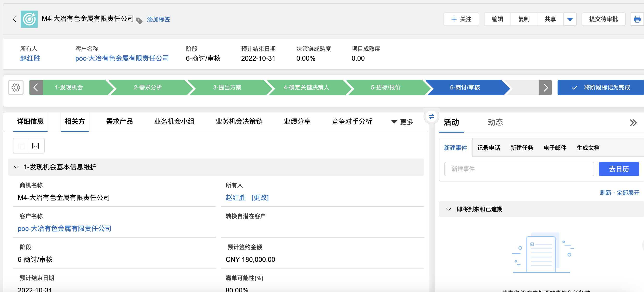Image resolution: width=644 pixels, height=292 pixels.
Task: Click the tag icon next to title
Action: coord(139,21)
